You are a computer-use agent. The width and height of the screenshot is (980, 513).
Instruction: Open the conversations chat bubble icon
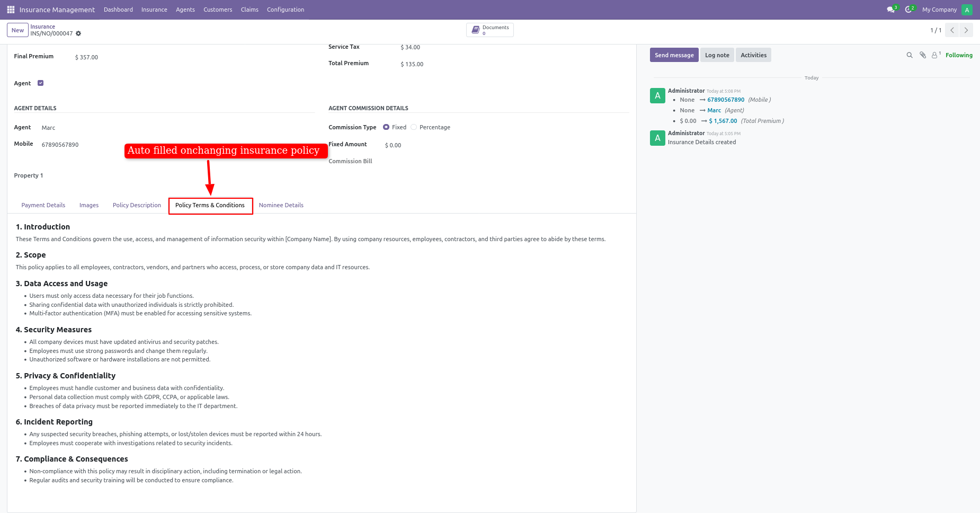pyautogui.click(x=891, y=10)
